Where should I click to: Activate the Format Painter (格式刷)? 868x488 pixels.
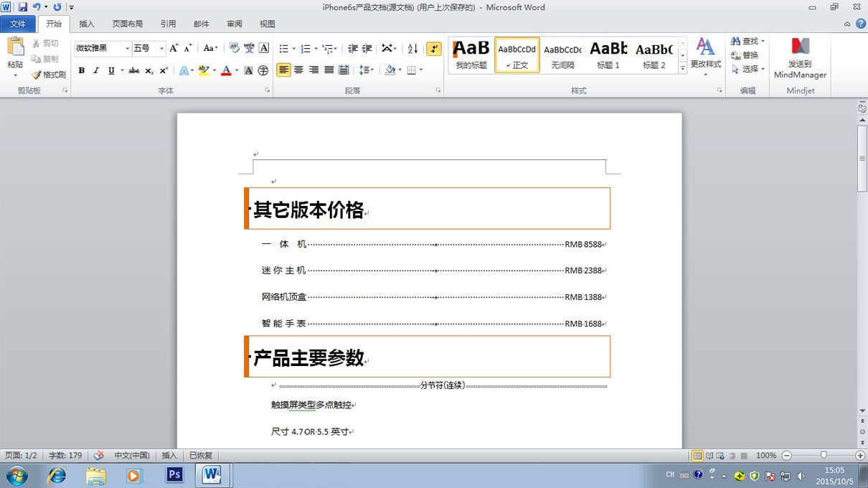click(x=49, y=75)
